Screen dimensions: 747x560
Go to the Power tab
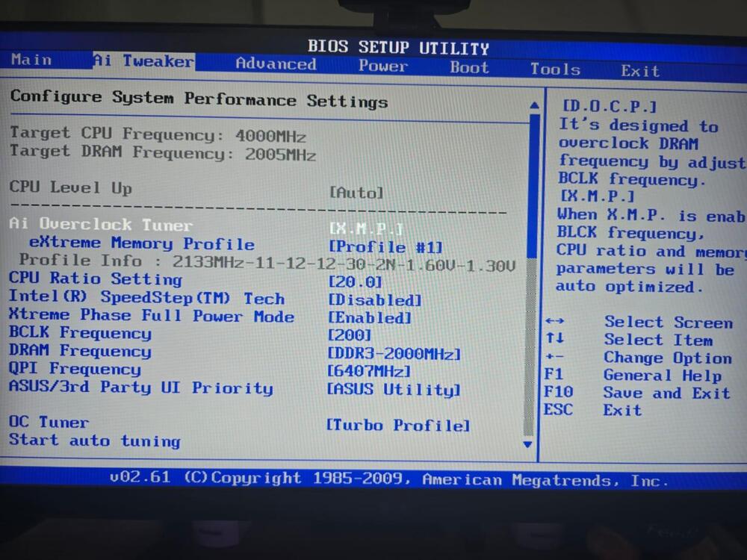click(382, 66)
